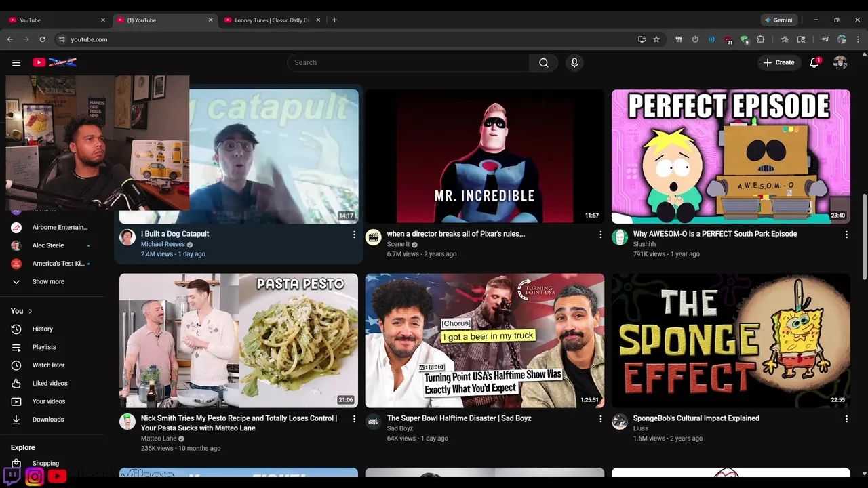Open options for SpongeBob's Cultural Impact video
This screenshot has width=868, height=488.
[846, 419]
